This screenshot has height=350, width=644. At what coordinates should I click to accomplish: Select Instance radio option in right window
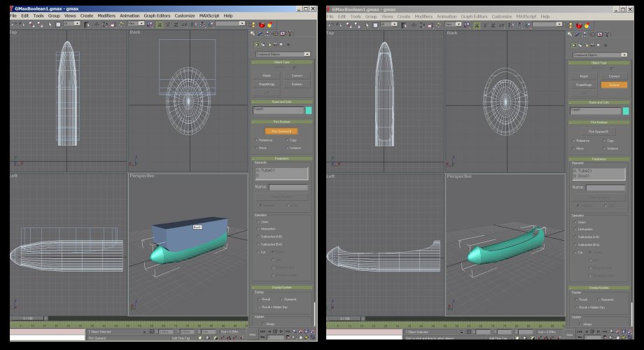(606, 148)
